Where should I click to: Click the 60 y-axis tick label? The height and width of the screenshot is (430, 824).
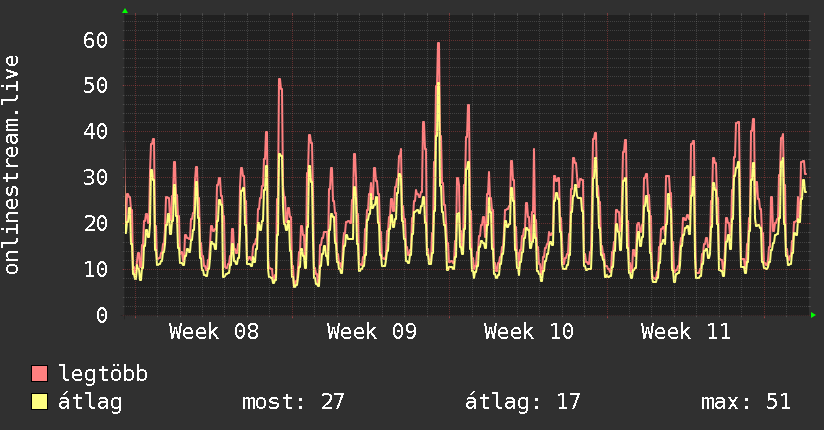(96, 40)
